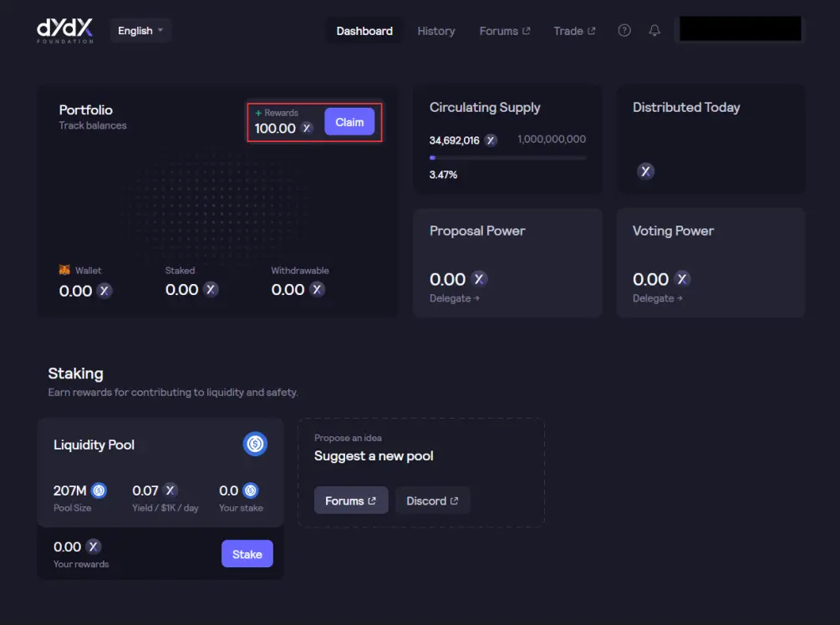Viewport: 840px width, 625px height.
Task: Click the Suggest a new pool heading
Action: [x=374, y=455]
